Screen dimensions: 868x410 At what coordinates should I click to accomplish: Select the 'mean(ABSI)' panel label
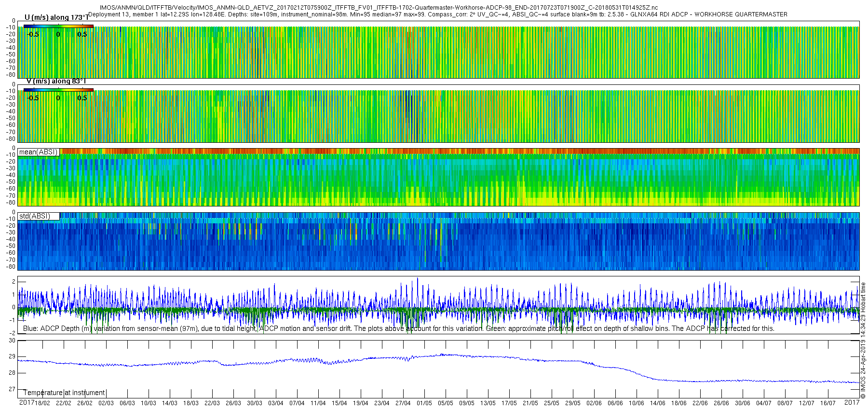38,152
